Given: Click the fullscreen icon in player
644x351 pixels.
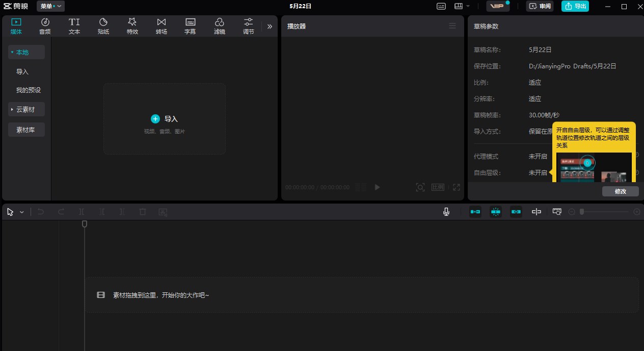Looking at the screenshot, I should coord(457,187).
